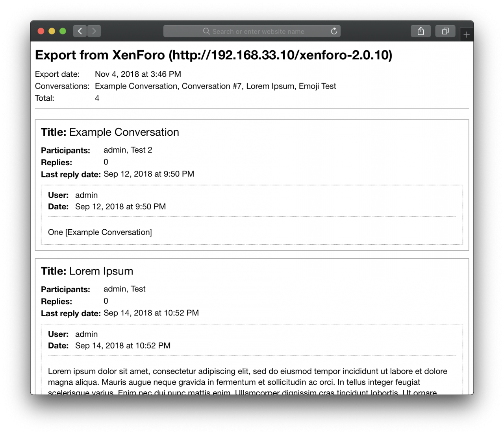Viewport: 504px width, 435px height.
Task: Show the tab overview icon
Action: 445,31
